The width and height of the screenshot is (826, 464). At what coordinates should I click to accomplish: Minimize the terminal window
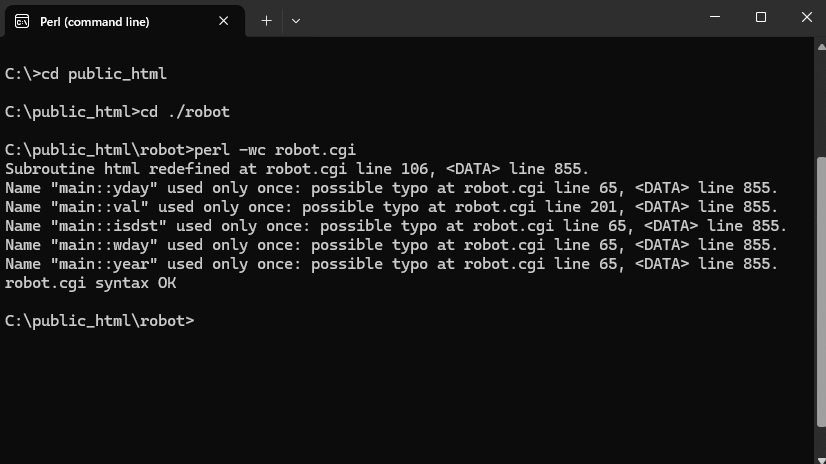coord(714,17)
